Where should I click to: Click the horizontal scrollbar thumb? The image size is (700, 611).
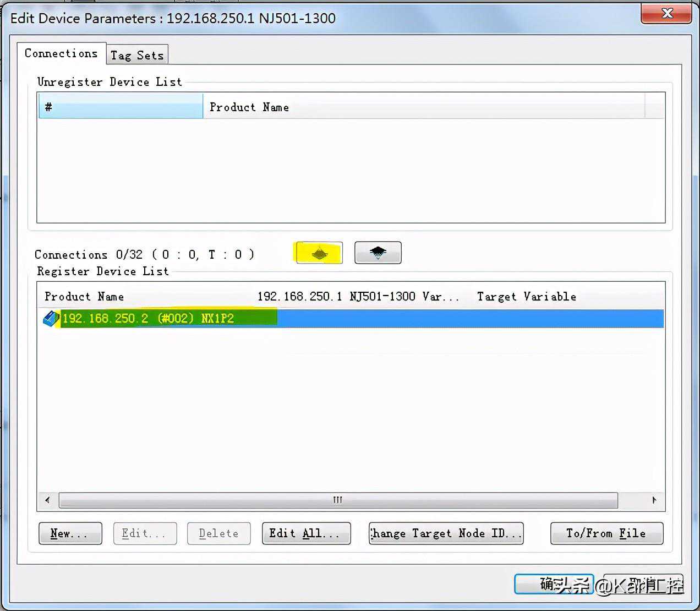pos(338,500)
